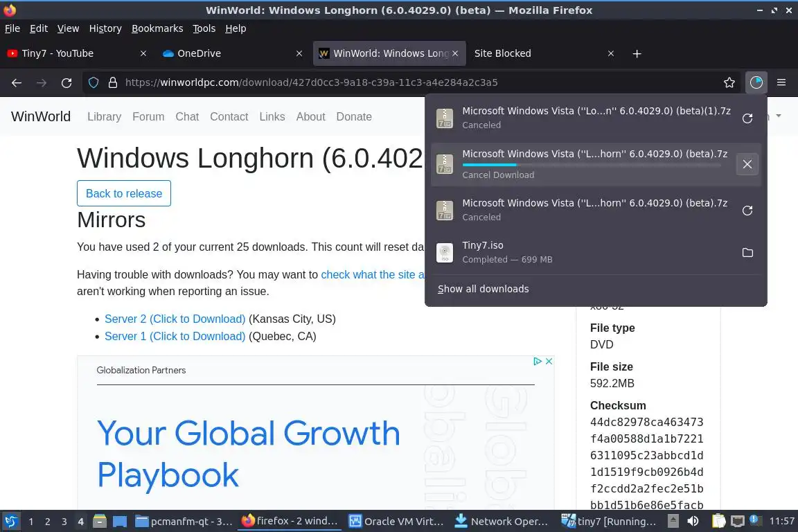
Task: Click the AdChoices triangle icon
Action: tap(538, 361)
